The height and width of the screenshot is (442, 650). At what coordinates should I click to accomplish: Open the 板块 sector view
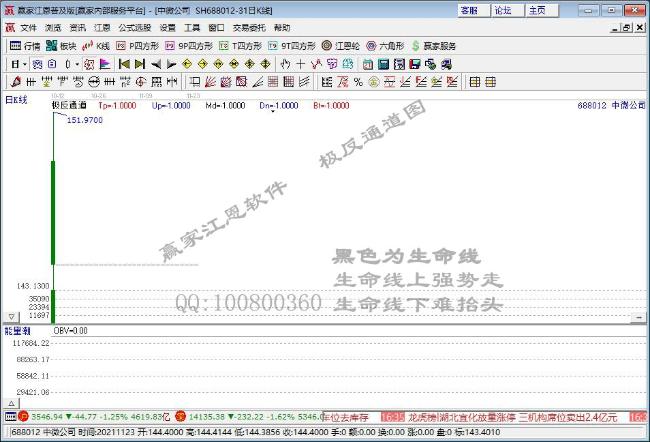(61, 46)
